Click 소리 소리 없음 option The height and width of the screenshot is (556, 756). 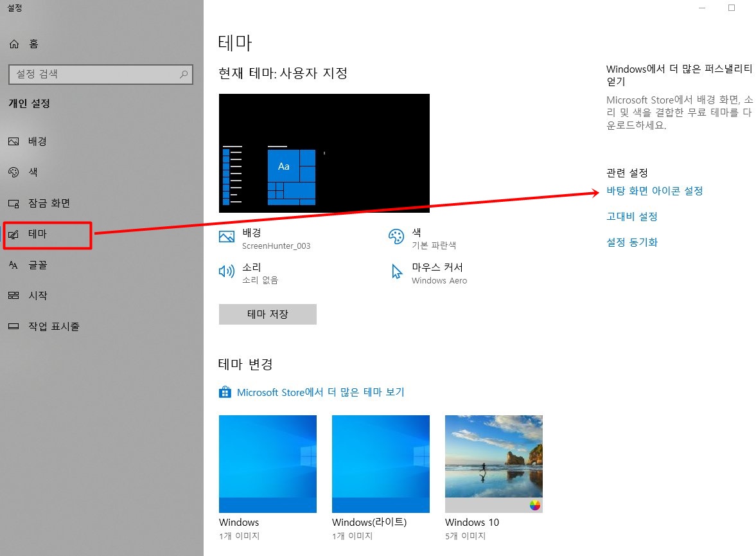[249, 274]
